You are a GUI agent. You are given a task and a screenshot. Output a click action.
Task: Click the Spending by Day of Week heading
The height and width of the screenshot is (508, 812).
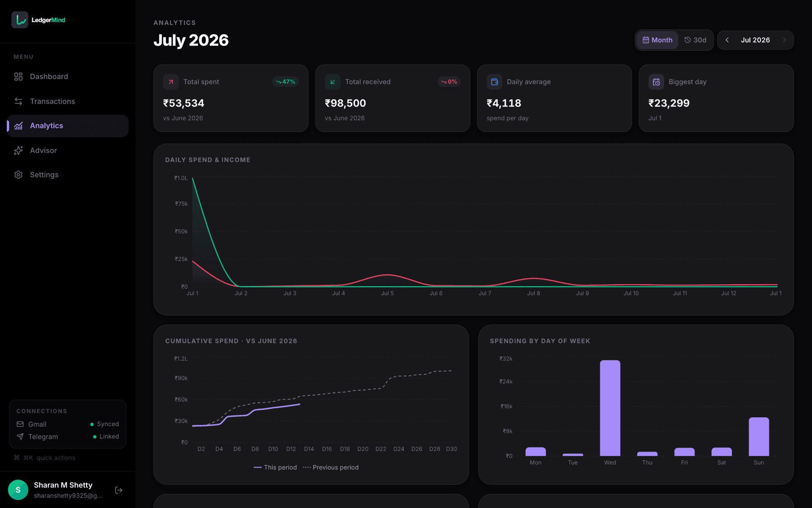tap(540, 341)
